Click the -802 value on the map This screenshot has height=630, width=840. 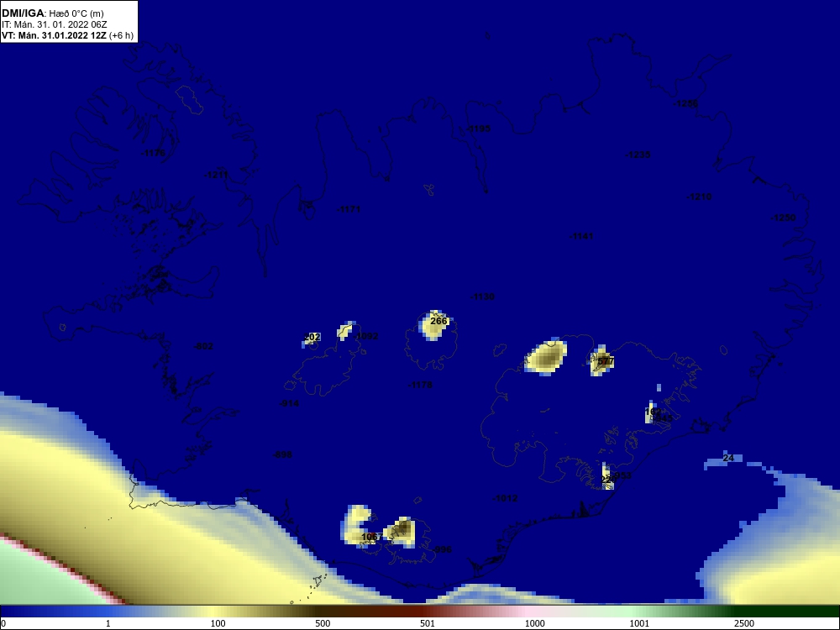(203, 346)
